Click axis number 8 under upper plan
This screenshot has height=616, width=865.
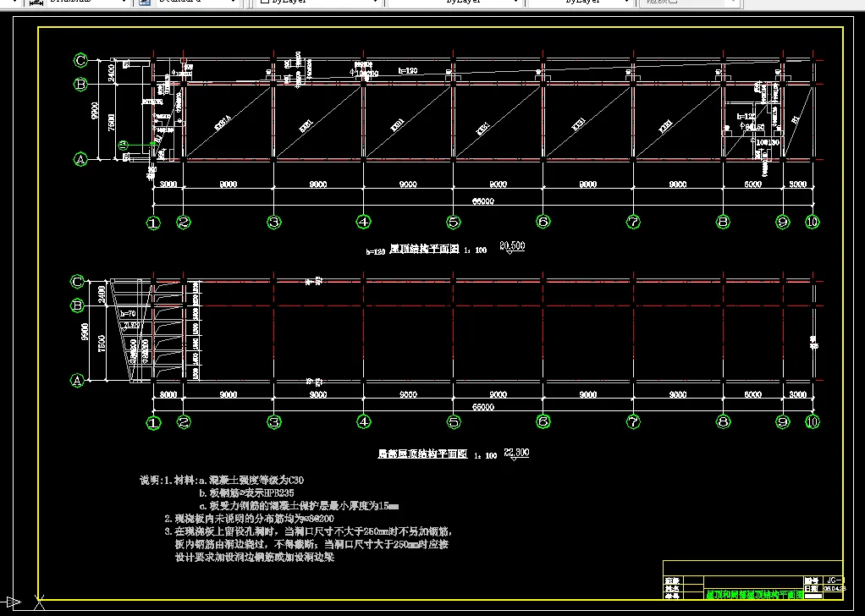point(723,223)
